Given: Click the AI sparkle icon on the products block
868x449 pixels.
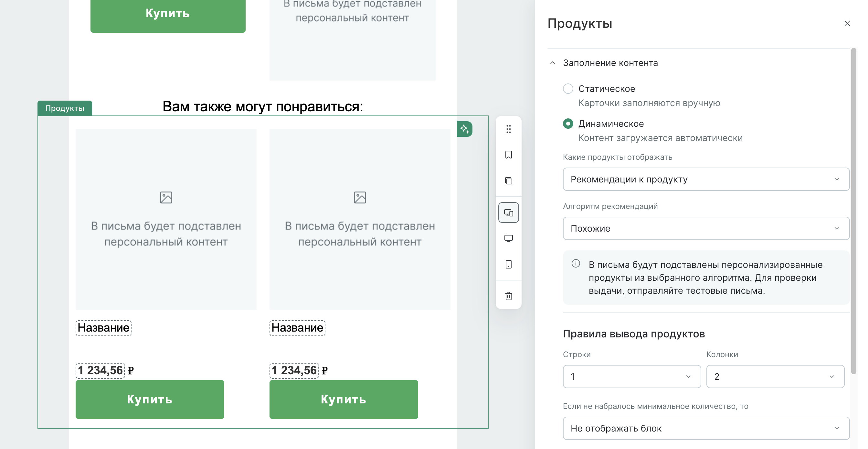Looking at the screenshot, I should (464, 129).
